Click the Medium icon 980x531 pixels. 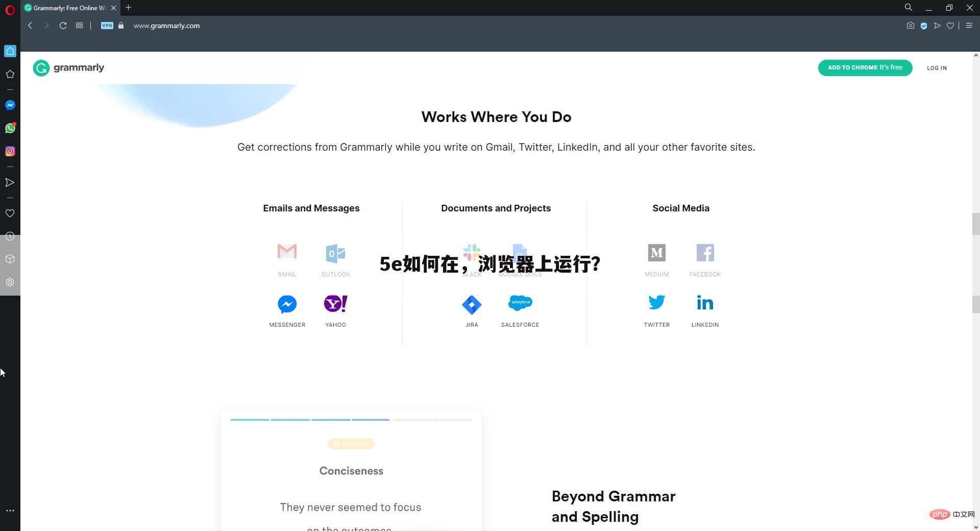click(656, 253)
